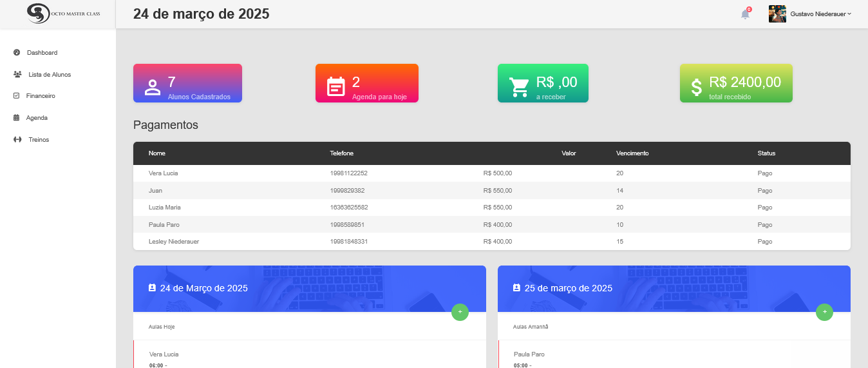Click phone number 19981122252

(348, 173)
